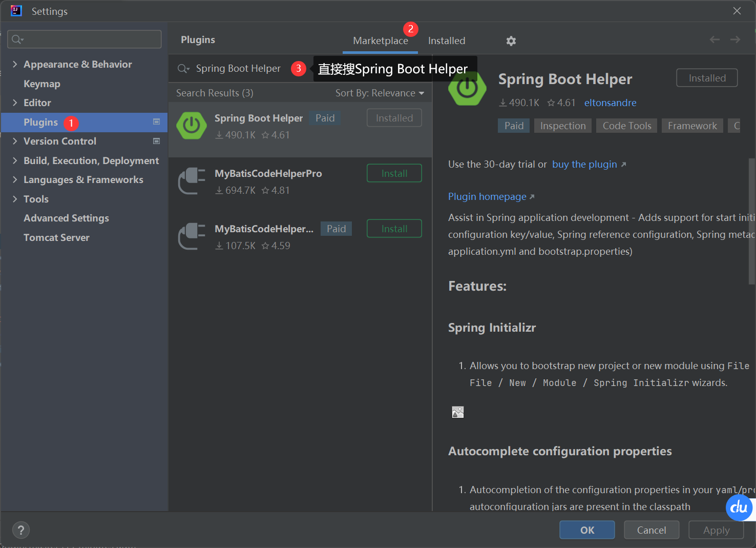Click Search Results (3) label
Viewport: 756px width, 548px height.
click(215, 93)
